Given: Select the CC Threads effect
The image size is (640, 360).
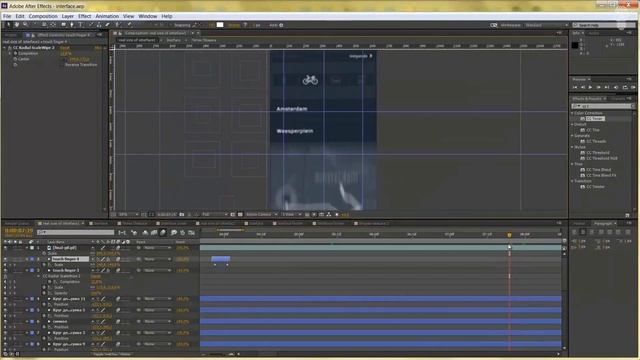Looking at the screenshot, I should click(596, 141).
